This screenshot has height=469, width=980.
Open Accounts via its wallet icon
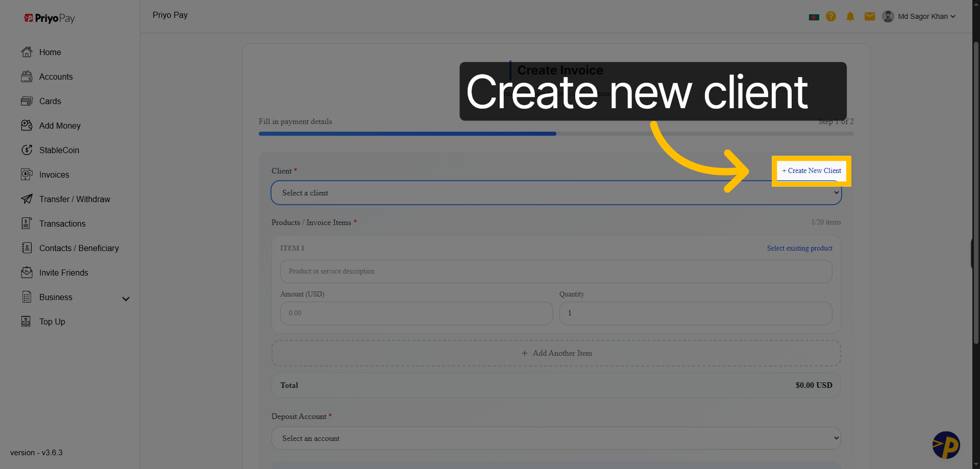[x=27, y=77]
